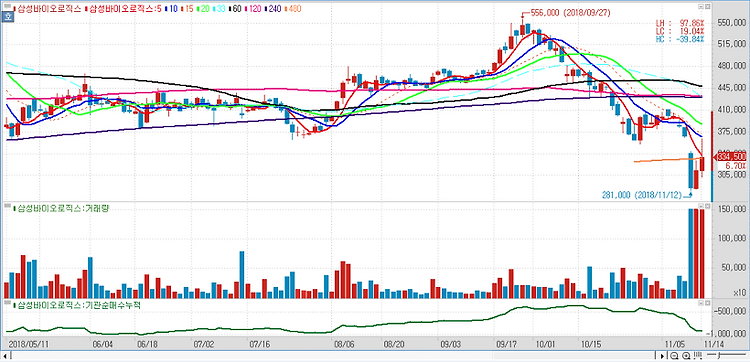Collapse the 거래량 volume pane
The height and width of the screenshot is (362, 750).
(x=701, y=207)
